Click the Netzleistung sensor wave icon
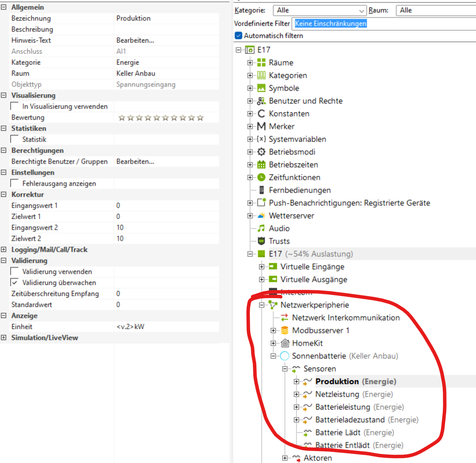Viewport: 476px width, 463px height. [307, 395]
